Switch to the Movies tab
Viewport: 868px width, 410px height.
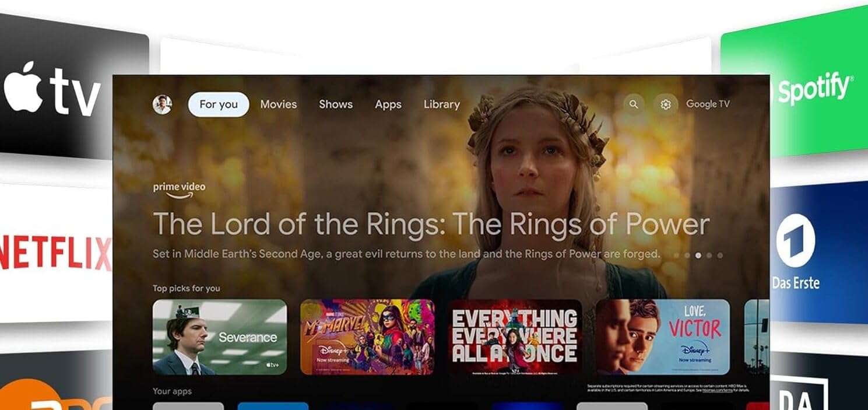point(279,104)
